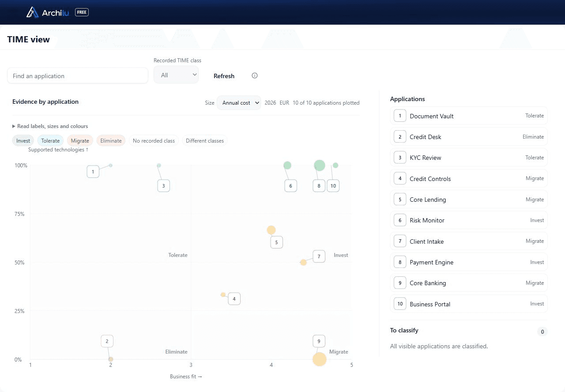Click chart label box number 5
This screenshot has width=565, height=392.
pyautogui.click(x=276, y=242)
